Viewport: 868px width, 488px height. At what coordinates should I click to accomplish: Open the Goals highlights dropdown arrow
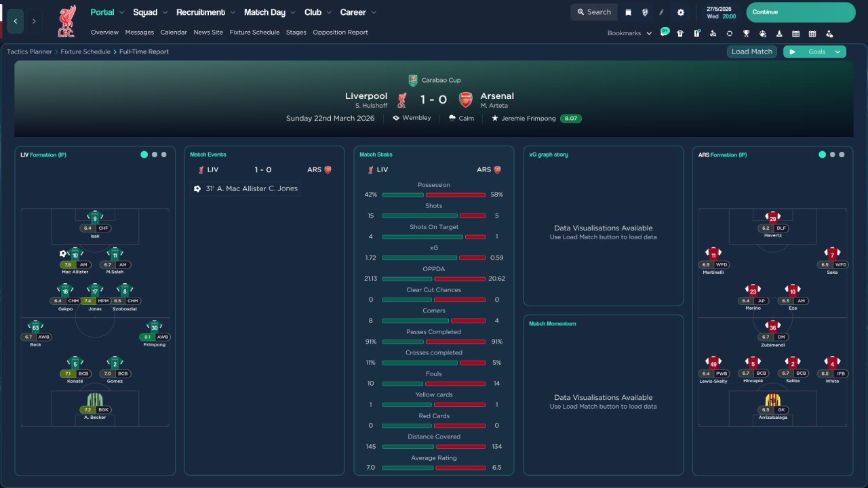tap(838, 52)
